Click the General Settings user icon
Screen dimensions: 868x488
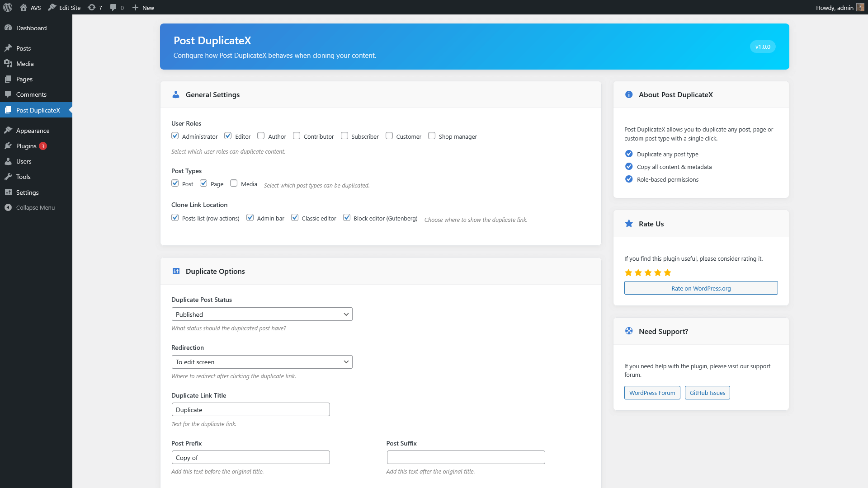pyautogui.click(x=176, y=94)
